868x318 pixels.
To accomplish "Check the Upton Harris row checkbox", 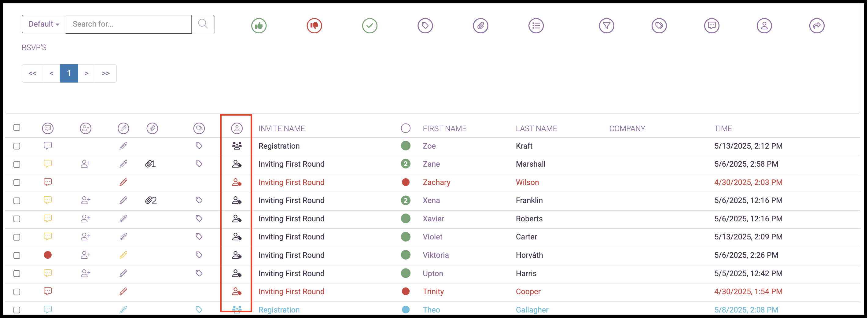I will [x=17, y=273].
